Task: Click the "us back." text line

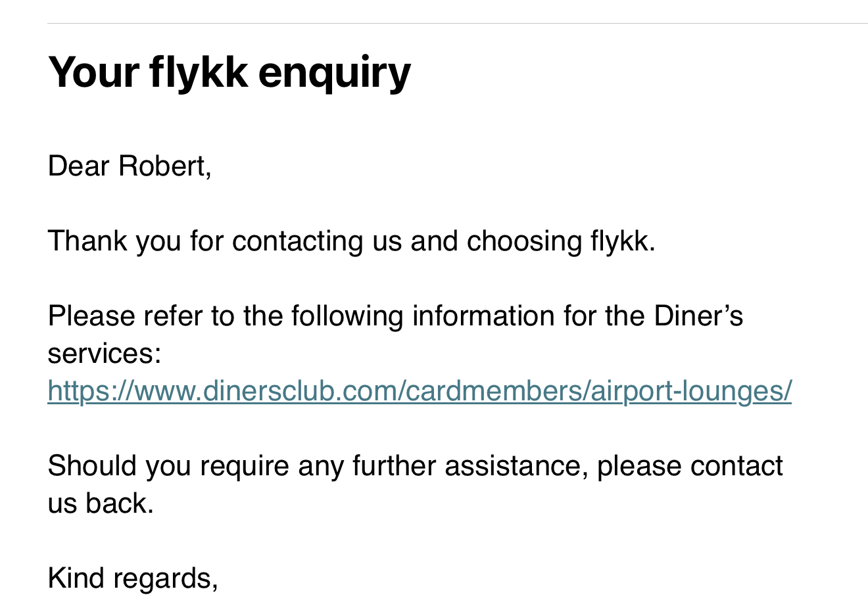Action: (101, 504)
